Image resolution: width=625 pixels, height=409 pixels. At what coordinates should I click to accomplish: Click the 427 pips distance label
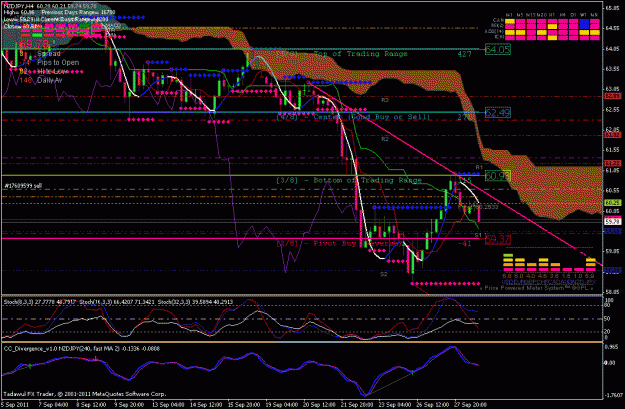(x=465, y=54)
